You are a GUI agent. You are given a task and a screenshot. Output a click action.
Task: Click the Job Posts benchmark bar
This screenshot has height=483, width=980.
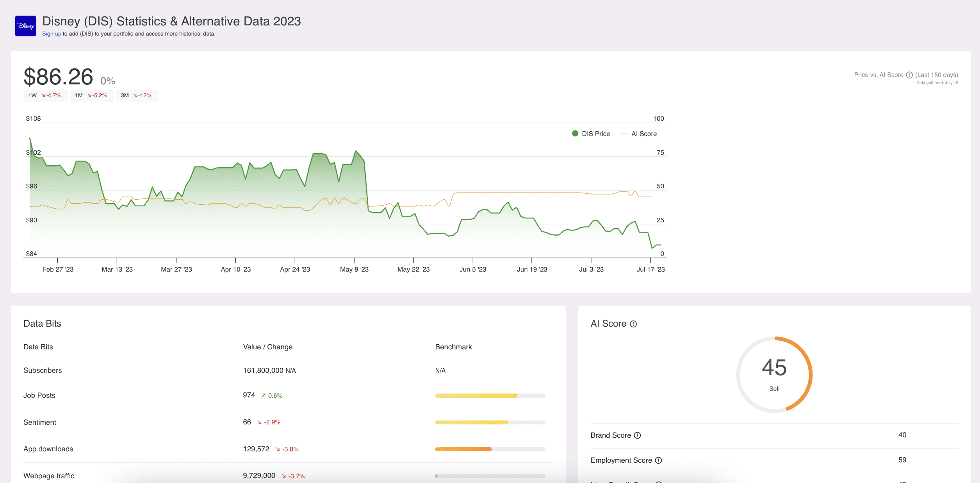pyautogui.click(x=490, y=396)
